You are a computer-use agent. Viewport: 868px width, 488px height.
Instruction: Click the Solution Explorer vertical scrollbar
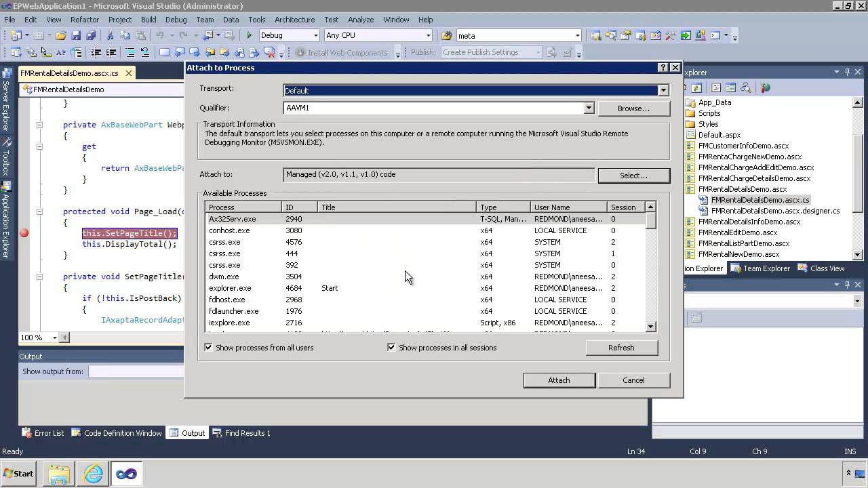coord(857,178)
